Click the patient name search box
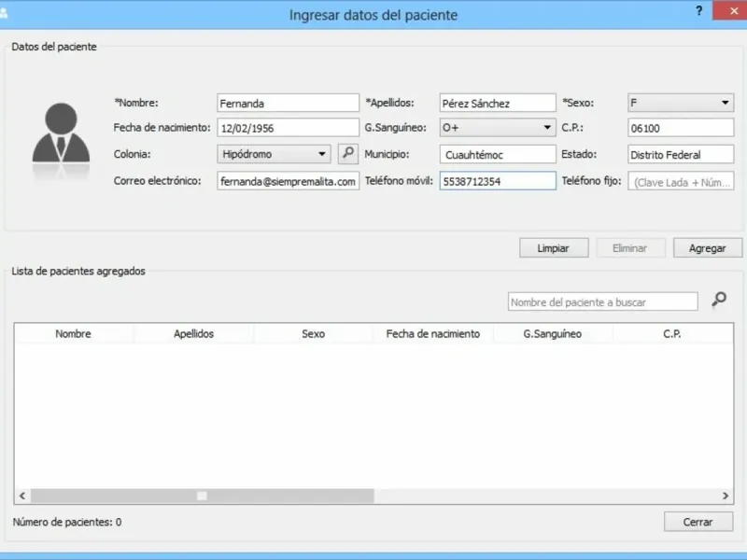Image resolution: width=747 pixels, height=560 pixels. coord(602,301)
